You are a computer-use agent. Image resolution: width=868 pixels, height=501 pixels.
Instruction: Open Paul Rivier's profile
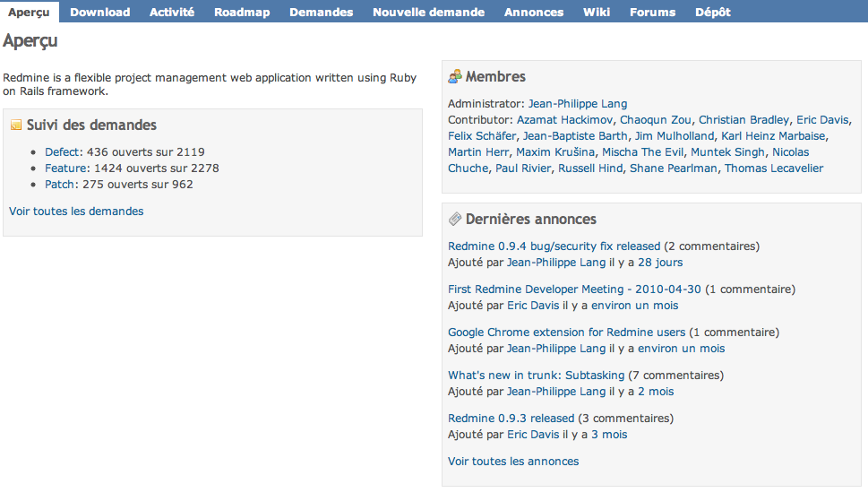(523, 168)
